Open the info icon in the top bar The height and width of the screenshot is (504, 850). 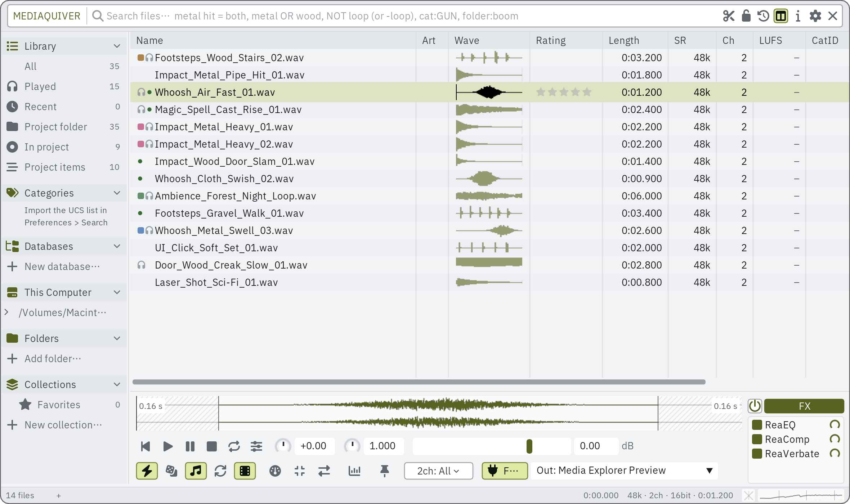coord(798,16)
